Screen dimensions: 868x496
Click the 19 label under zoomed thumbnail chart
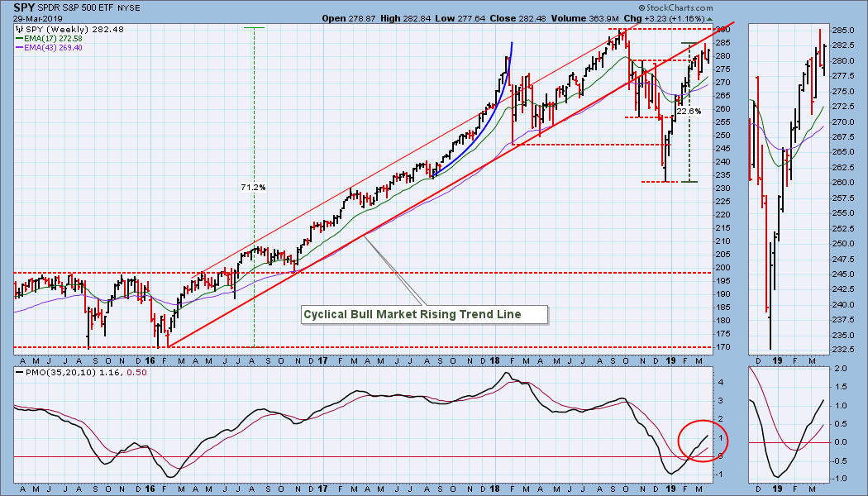pos(777,360)
